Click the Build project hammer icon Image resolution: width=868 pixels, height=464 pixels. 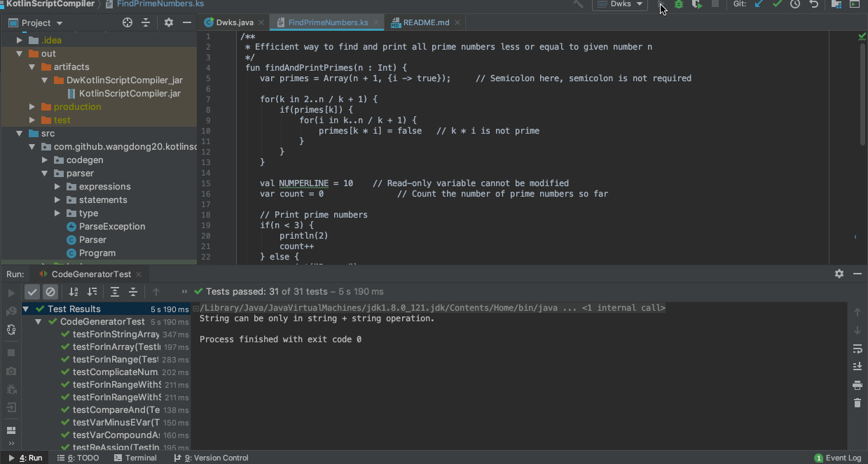click(x=578, y=4)
